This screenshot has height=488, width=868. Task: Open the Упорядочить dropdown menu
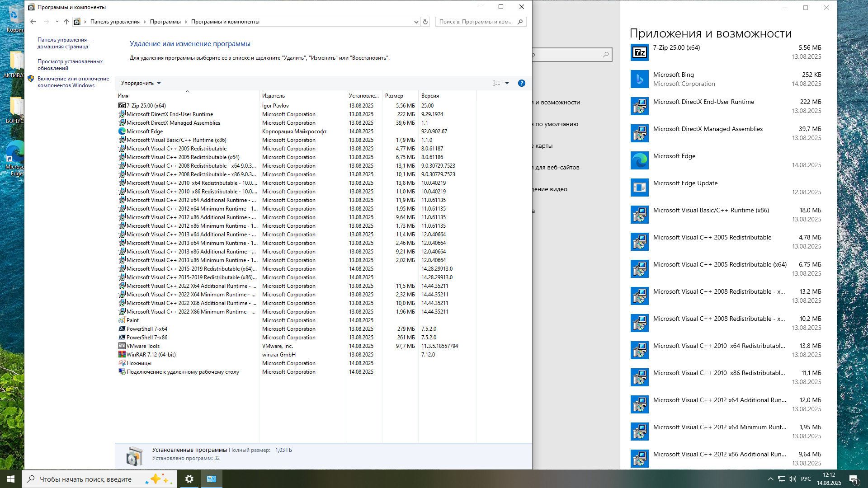click(141, 83)
